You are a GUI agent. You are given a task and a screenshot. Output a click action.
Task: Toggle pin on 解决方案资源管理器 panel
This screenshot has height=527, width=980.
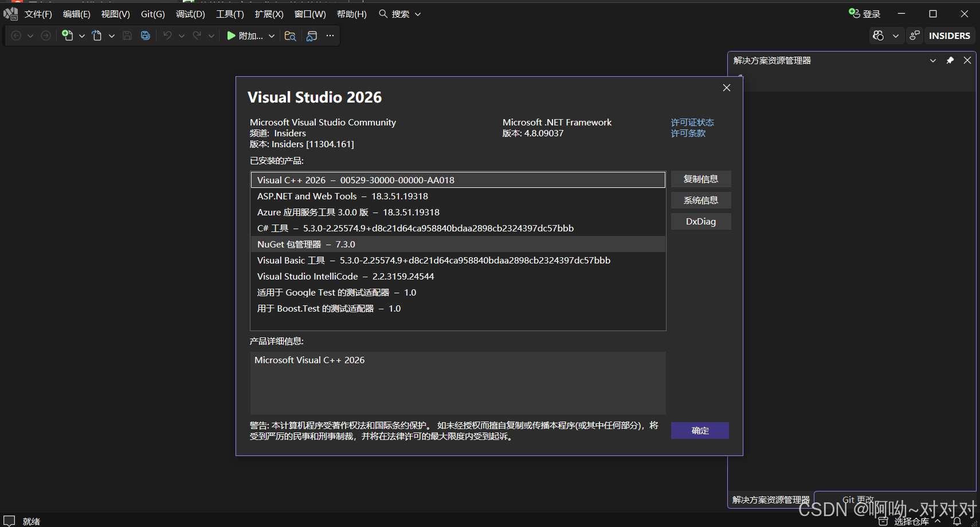[x=950, y=60]
